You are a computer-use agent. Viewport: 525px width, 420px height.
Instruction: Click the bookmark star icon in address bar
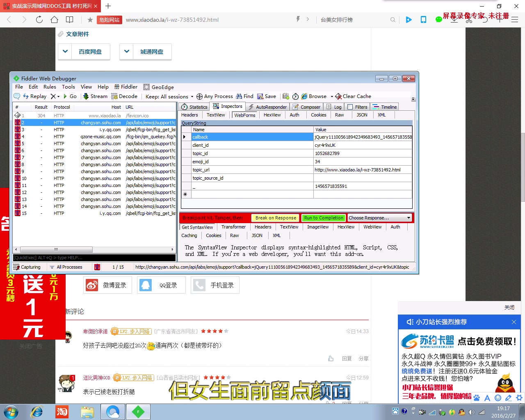coord(90,19)
